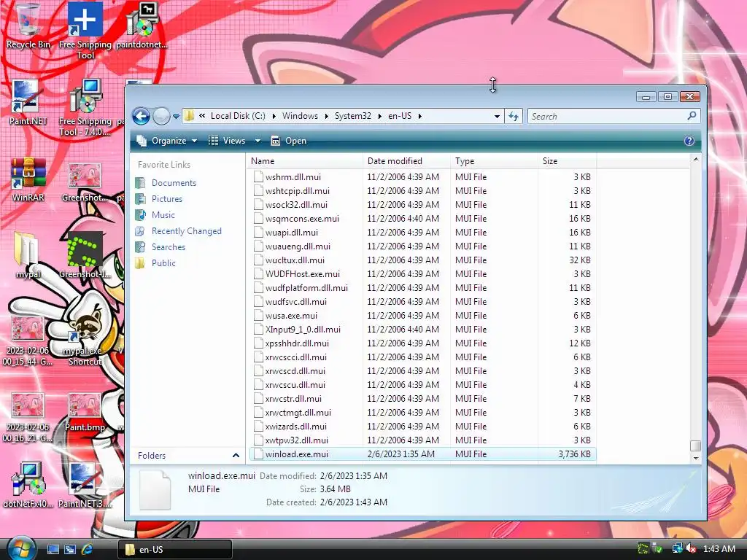Expand the arrow after en-US breadcrumb
The width and height of the screenshot is (747, 560).
[419, 116]
